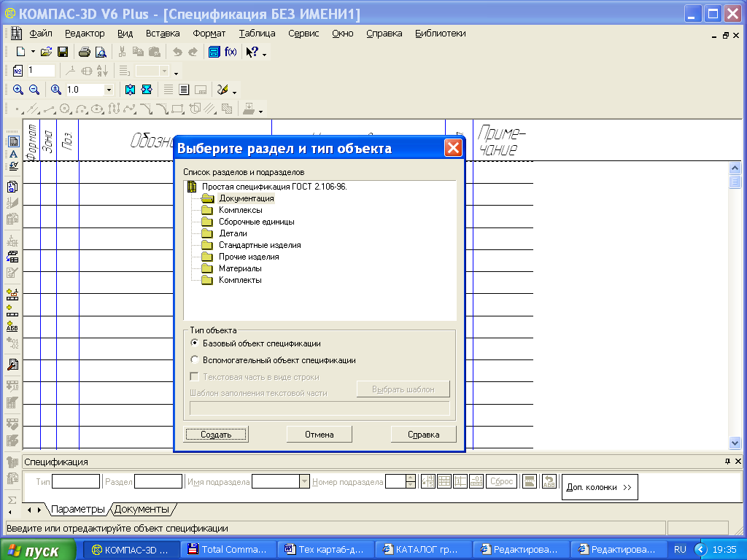Click the numbered sheet № icon
This screenshot has height=560, width=747.
tap(18, 71)
